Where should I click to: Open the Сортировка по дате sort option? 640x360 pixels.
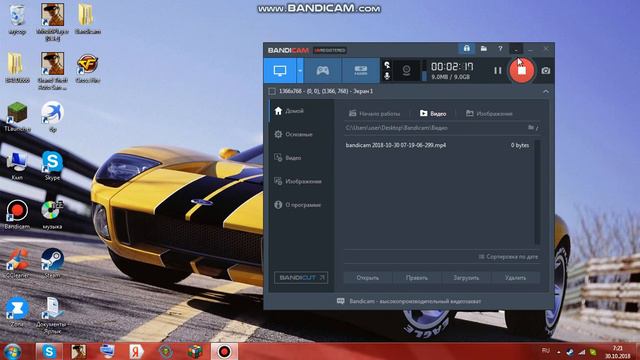[x=508, y=257]
